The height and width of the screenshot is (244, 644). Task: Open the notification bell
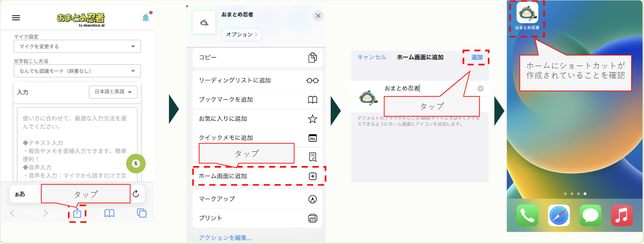click(x=146, y=18)
